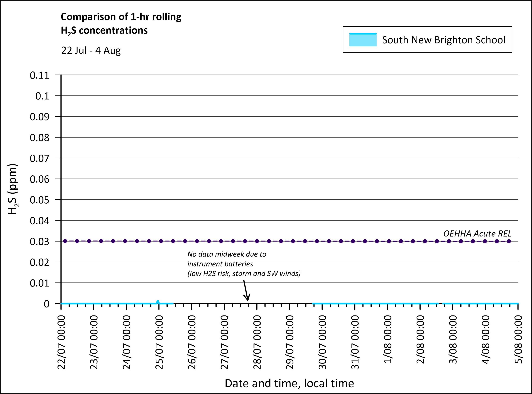Click the chart title 'Comparison of 1-hr rolling'
Image resolution: width=532 pixels, height=394 pixels.
click(121, 17)
